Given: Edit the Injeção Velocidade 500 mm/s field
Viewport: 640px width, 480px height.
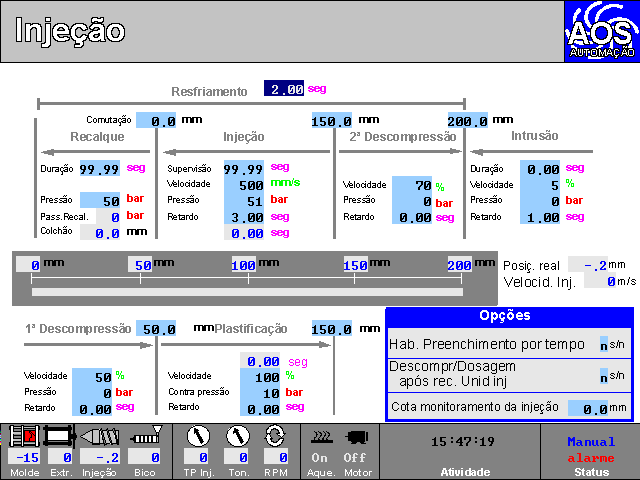Looking at the screenshot, I should (x=244, y=185).
